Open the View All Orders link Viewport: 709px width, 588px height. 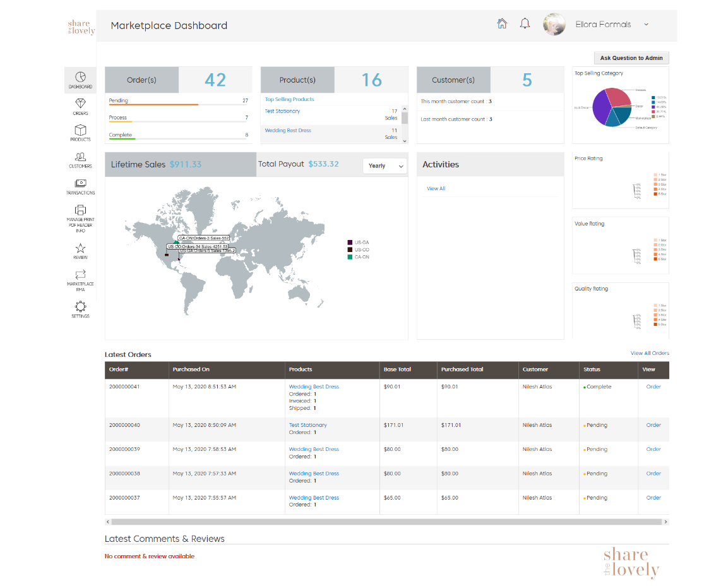tap(649, 353)
